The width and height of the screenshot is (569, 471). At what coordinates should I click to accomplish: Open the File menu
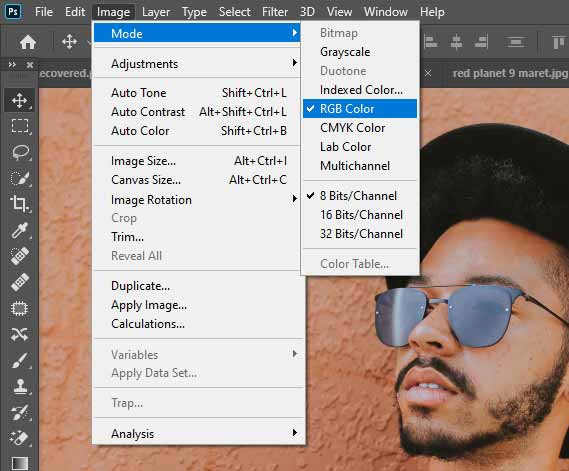(44, 12)
